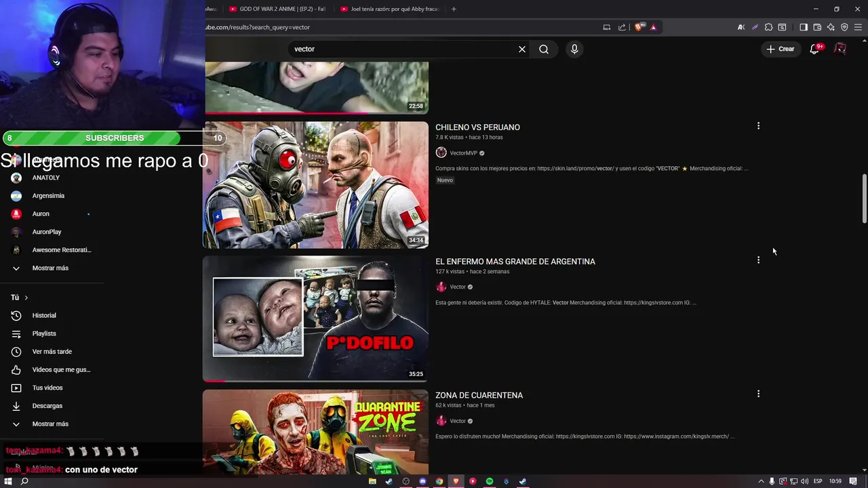Expand Tú section's Mostrar más below Descargas
The height and width of the screenshot is (488, 868).
(x=52, y=424)
